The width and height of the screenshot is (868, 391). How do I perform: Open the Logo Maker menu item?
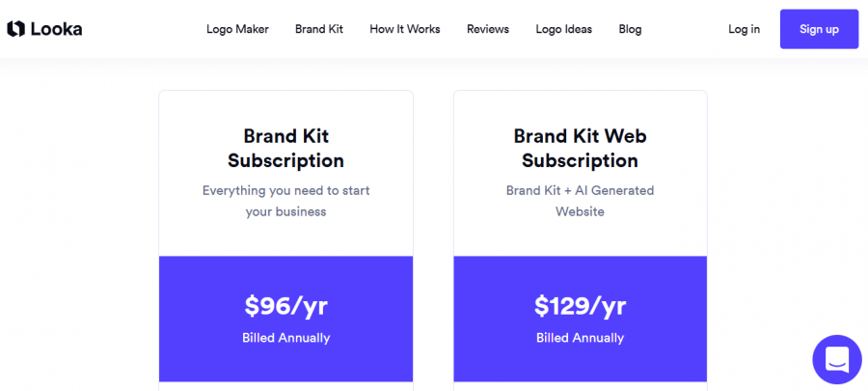coord(237,29)
